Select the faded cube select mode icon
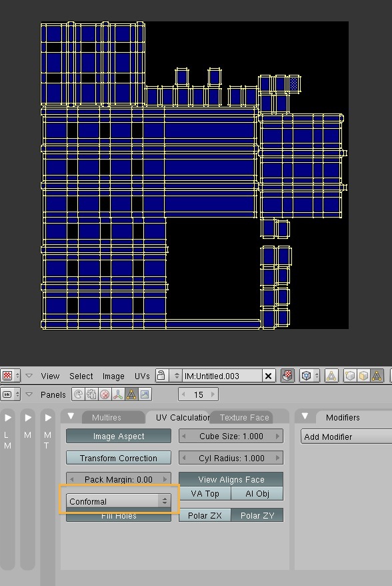This screenshot has width=392, height=586. tap(350, 376)
